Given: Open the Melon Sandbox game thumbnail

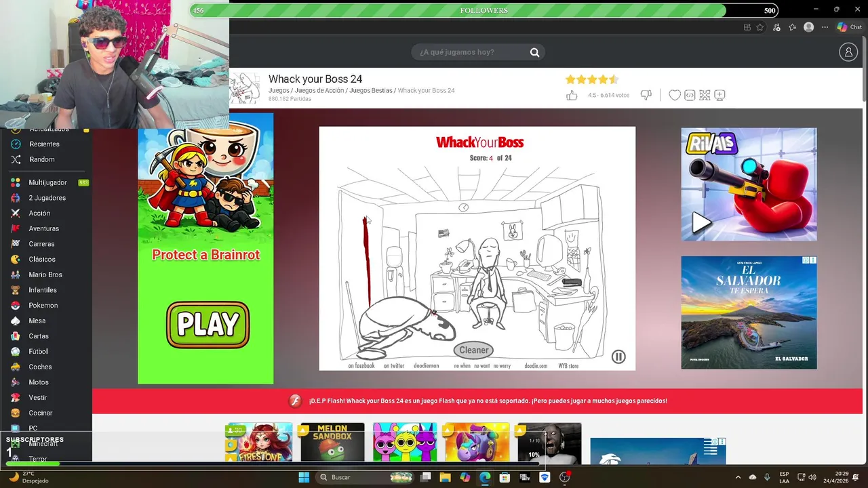Looking at the screenshot, I should tap(332, 443).
